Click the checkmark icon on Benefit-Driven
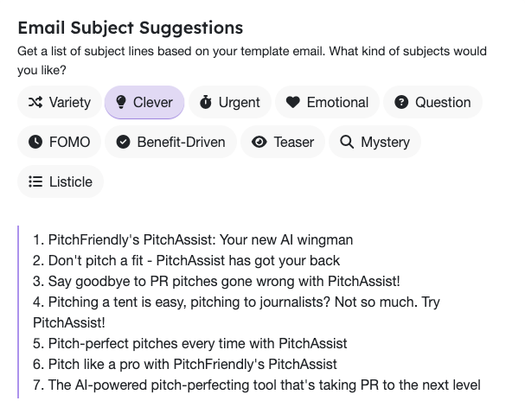525x420 pixels. coord(123,142)
